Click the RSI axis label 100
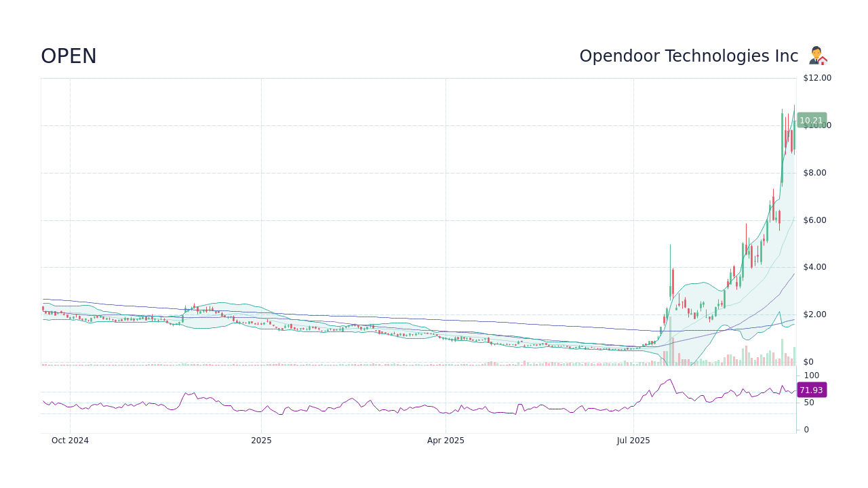Image resolution: width=868 pixels, height=488 pixels. (x=812, y=375)
